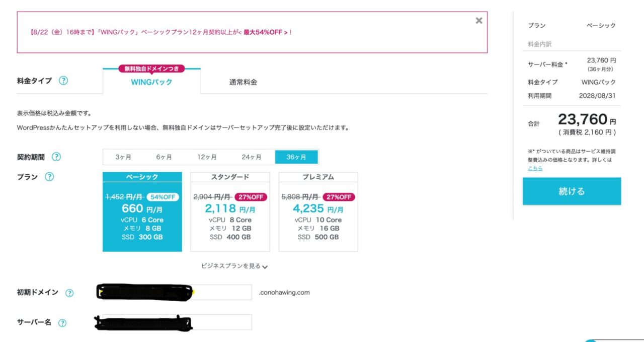Screen dimensions: 644x342
Task: Click the 消費税 2,160 円 text
Action: pos(587,132)
